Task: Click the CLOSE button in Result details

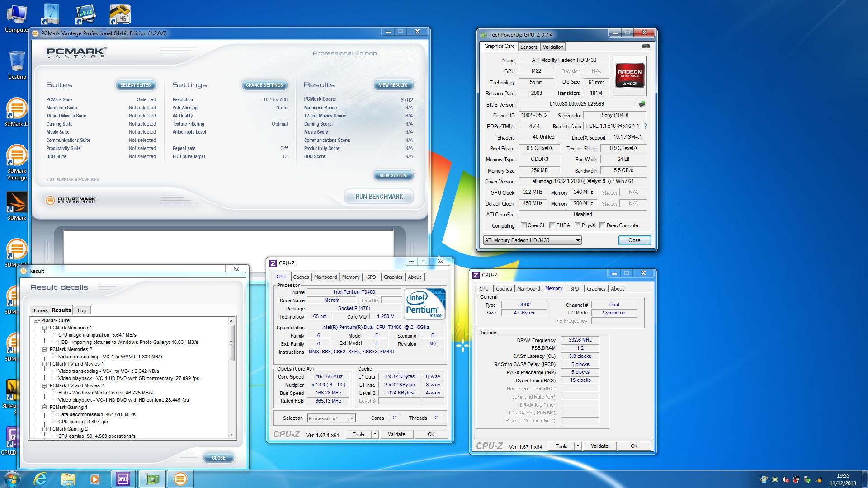Action: pos(219,458)
